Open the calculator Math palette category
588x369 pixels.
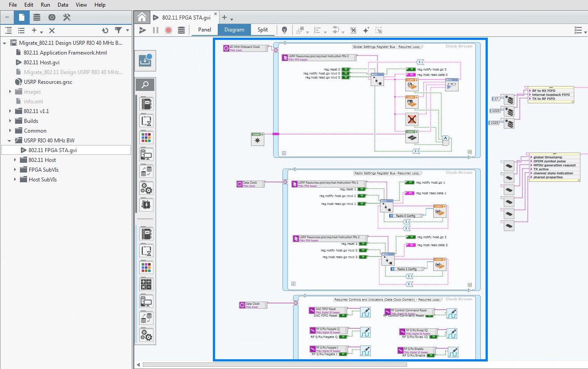tap(146, 284)
